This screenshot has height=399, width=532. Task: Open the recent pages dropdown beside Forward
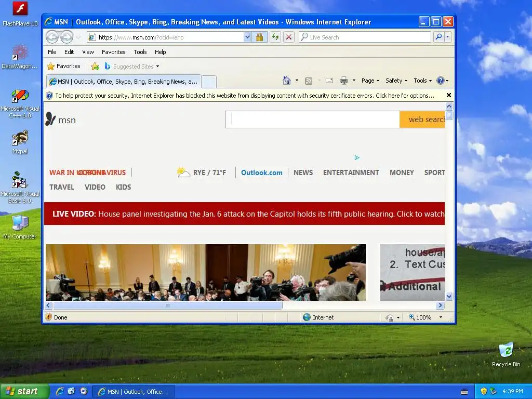point(78,37)
